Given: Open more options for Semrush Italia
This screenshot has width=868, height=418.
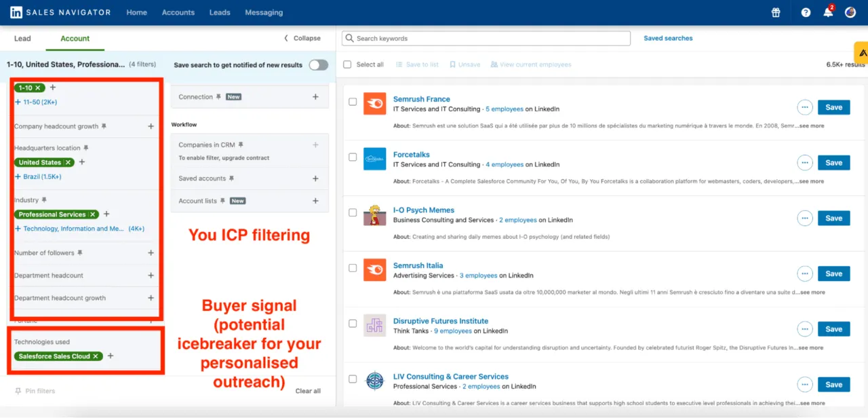Looking at the screenshot, I should (805, 273).
